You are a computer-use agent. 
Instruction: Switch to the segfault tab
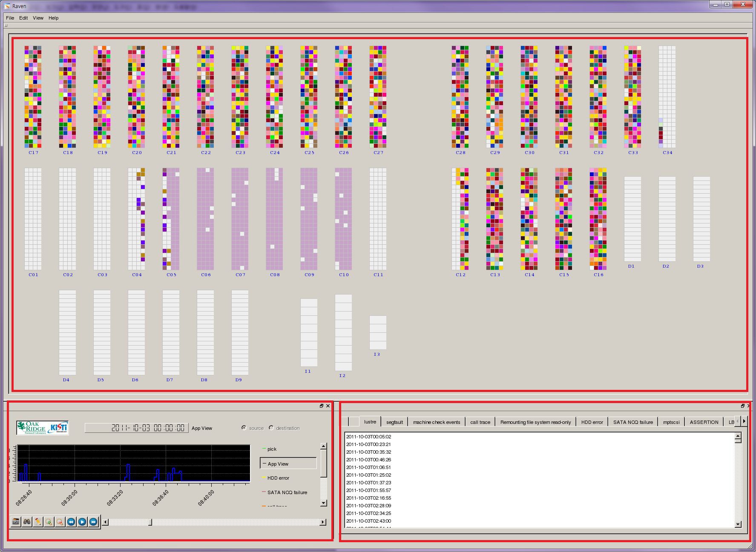[x=394, y=422]
